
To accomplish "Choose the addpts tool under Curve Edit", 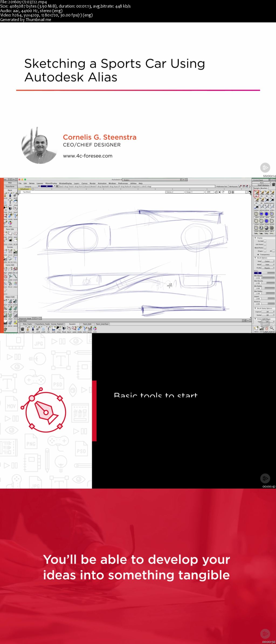I will point(10,270).
